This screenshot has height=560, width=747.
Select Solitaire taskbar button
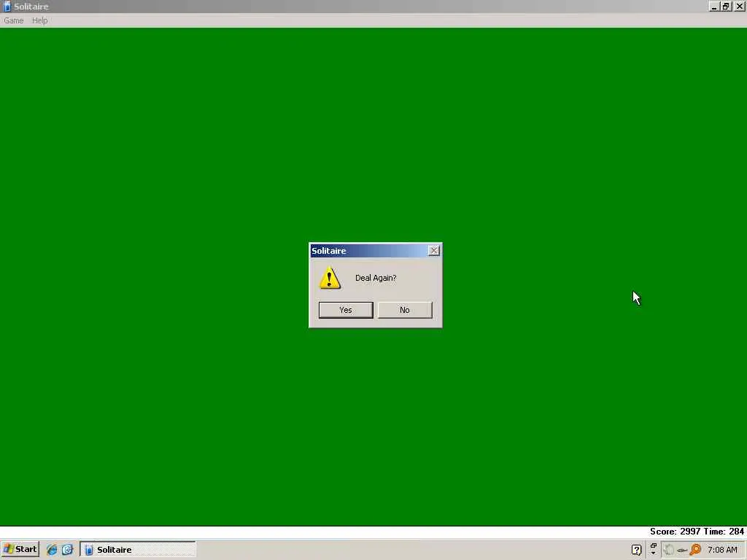138,550
